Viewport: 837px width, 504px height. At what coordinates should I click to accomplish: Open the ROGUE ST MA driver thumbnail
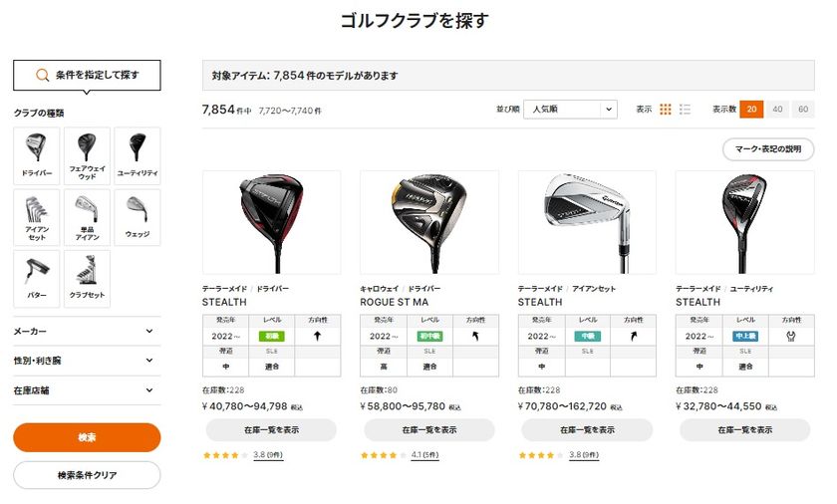(x=429, y=222)
